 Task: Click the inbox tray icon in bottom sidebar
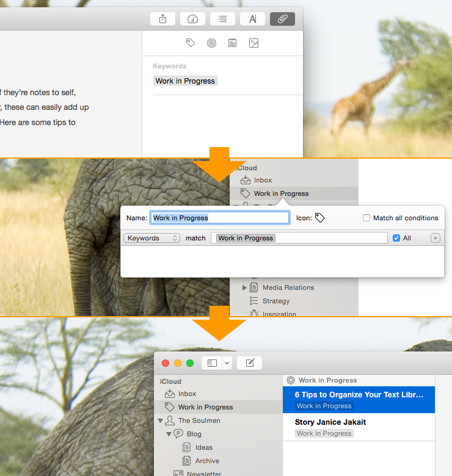(170, 394)
